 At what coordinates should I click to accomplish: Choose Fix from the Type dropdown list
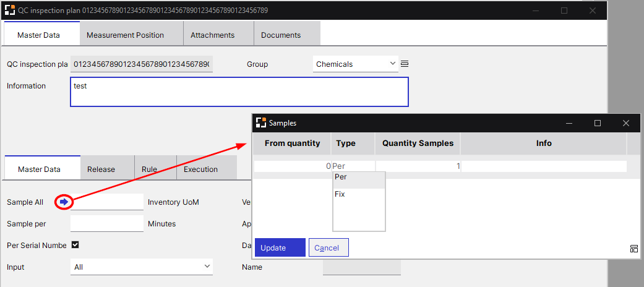coord(340,194)
